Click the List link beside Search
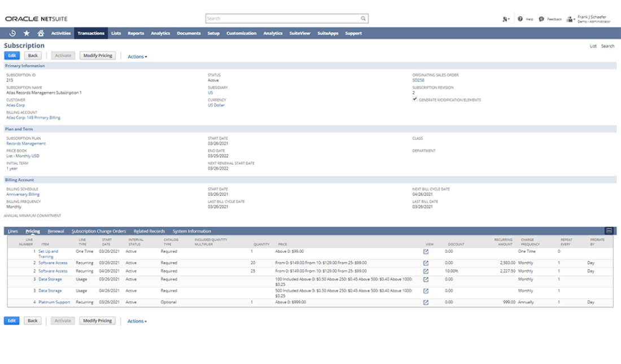The width and height of the screenshot is (621, 364). tap(593, 46)
